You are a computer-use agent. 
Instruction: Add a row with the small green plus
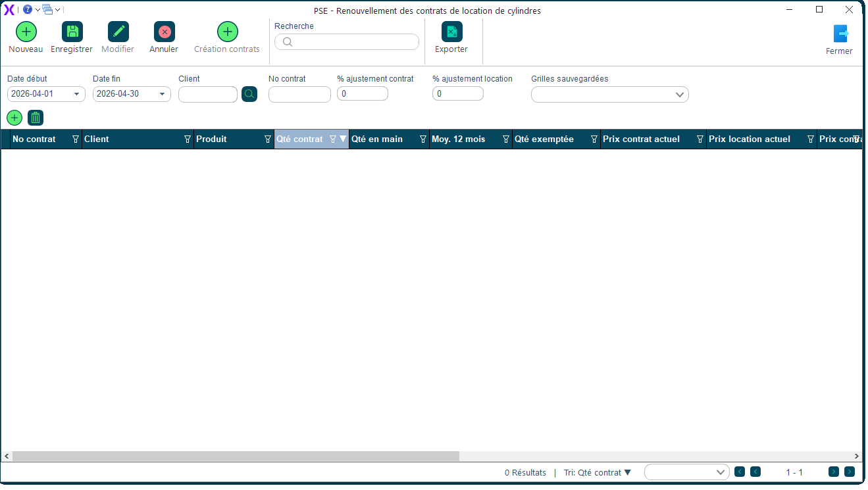pyautogui.click(x=14, y=118)
